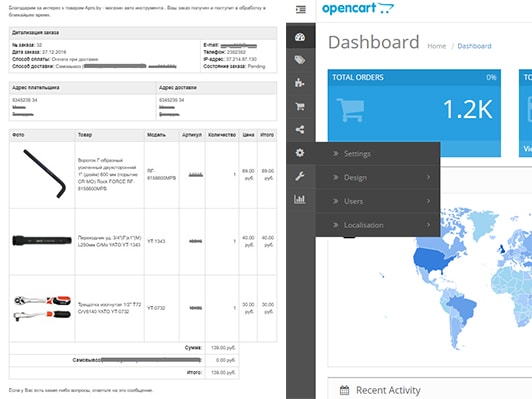
Task: Open the Tools wrench icon in sidebar
Action: 300,176
